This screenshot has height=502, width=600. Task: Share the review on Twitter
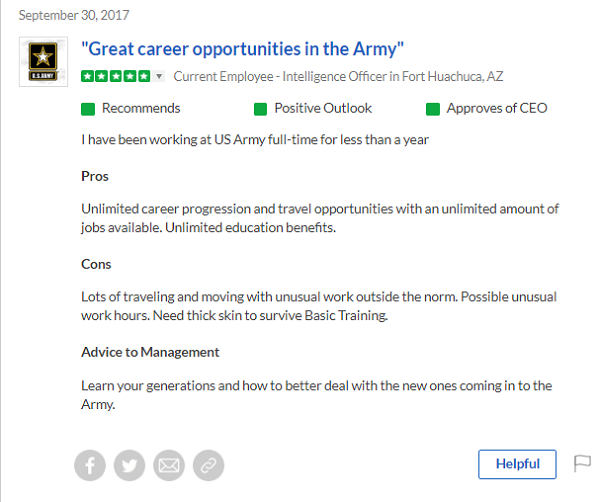pos(129,465)
